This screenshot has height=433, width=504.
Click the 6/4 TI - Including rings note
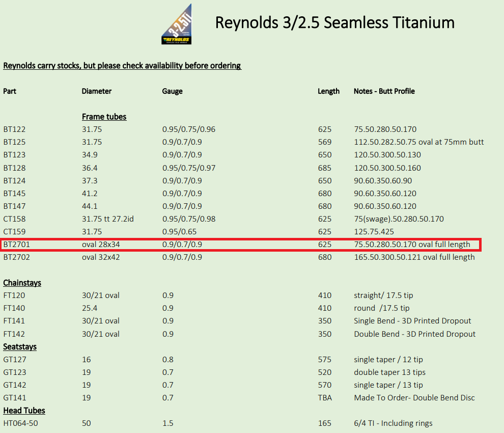point(393,423)
